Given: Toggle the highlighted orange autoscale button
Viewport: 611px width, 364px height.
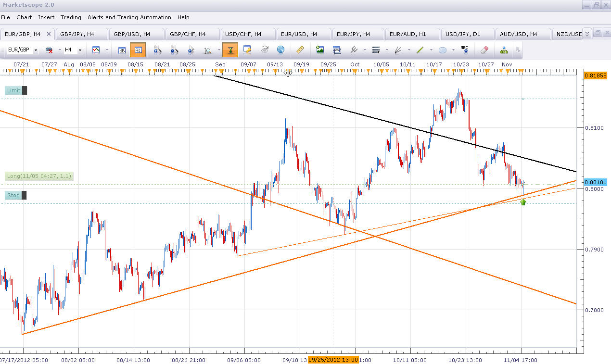Looking at the screenshot, I should click(230, 50).
